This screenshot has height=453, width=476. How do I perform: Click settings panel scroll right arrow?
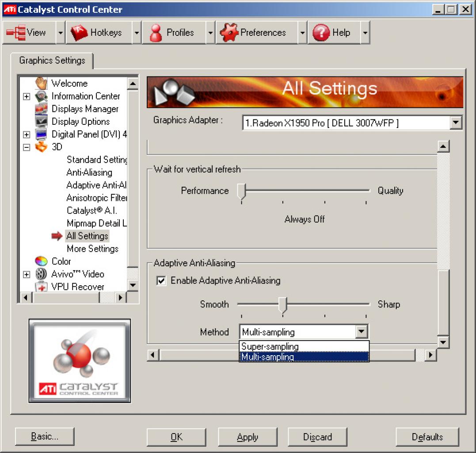430,355
